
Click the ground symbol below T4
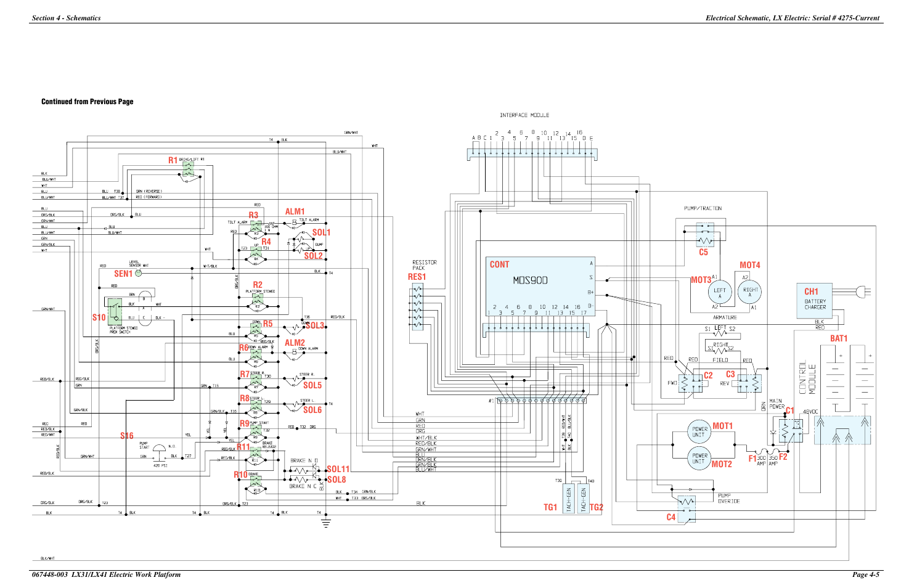(x=325, y=523)
